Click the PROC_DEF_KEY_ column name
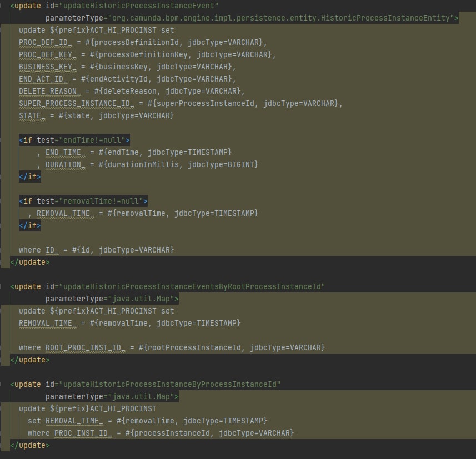This screenshot has height=459, width=476. coord(48,54)
